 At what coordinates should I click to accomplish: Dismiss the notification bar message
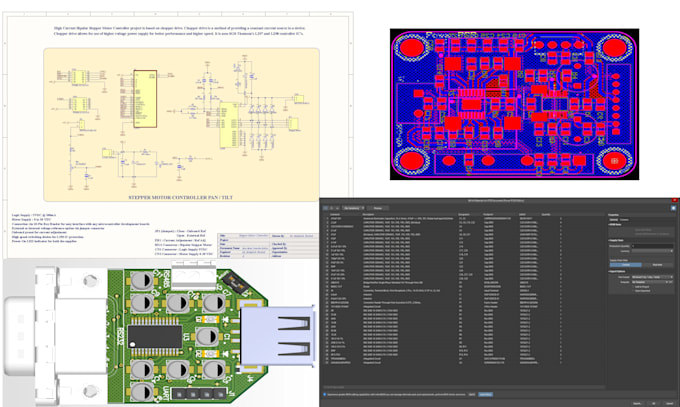(x=472, y=394)
